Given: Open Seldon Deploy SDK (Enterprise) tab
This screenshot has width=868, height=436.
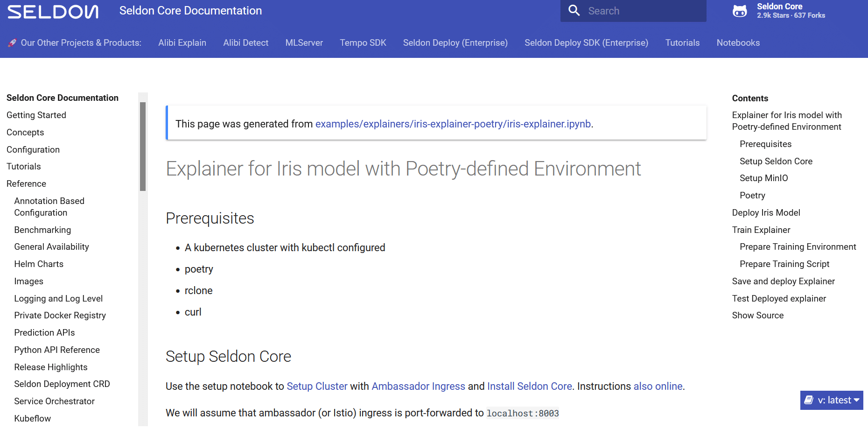Looking at the screenshot, I should (x=586, y=43).
